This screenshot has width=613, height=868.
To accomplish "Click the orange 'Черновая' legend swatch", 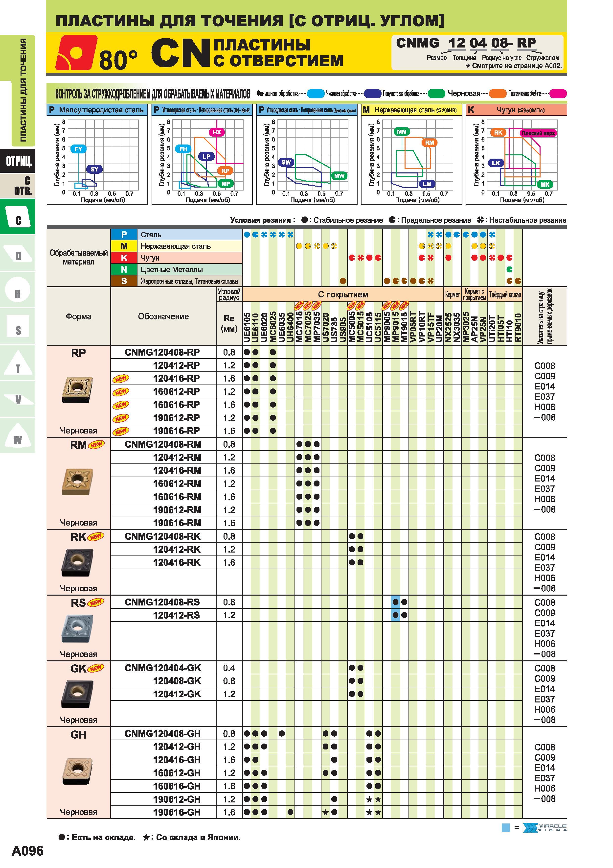I will point(498,93).
